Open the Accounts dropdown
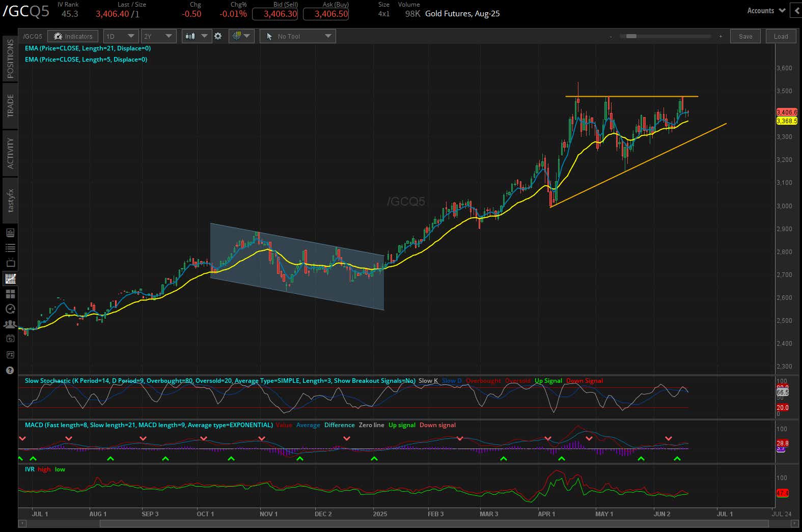This screenshot has height=532, width=802. [766, 11]
